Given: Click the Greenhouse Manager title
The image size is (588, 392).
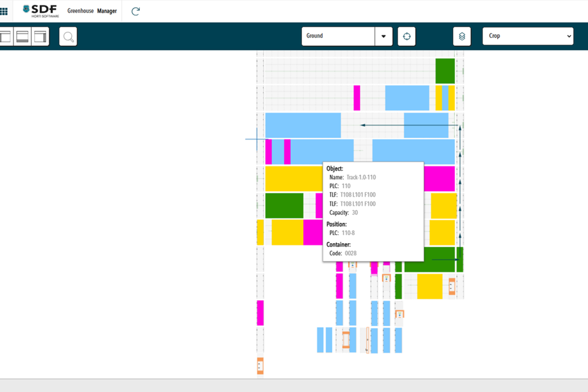Looking at the screenshot, I should click(92, 11).
